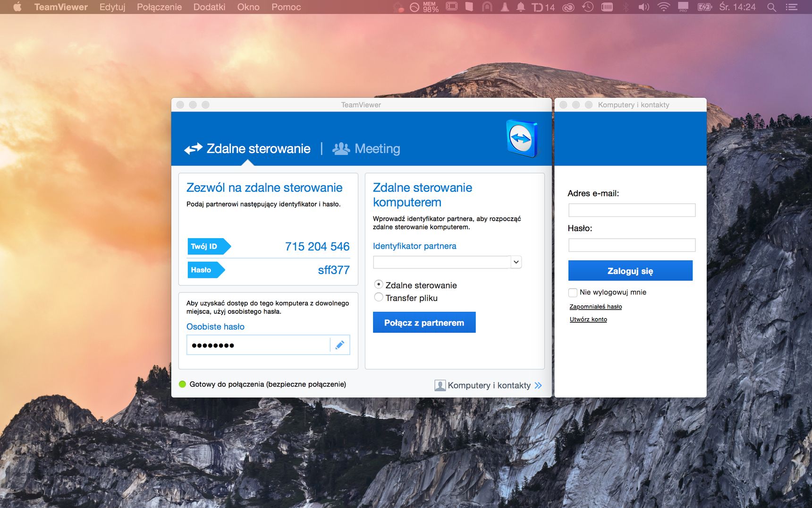This screenshot has width=812, height=508.
Task: Expand the partner ID dropdown arrow
Action: tap(516, 262)
